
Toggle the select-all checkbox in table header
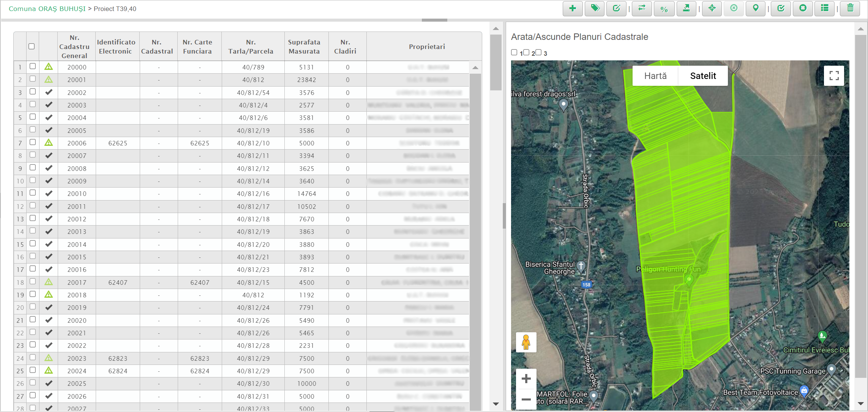pos(32,46)
